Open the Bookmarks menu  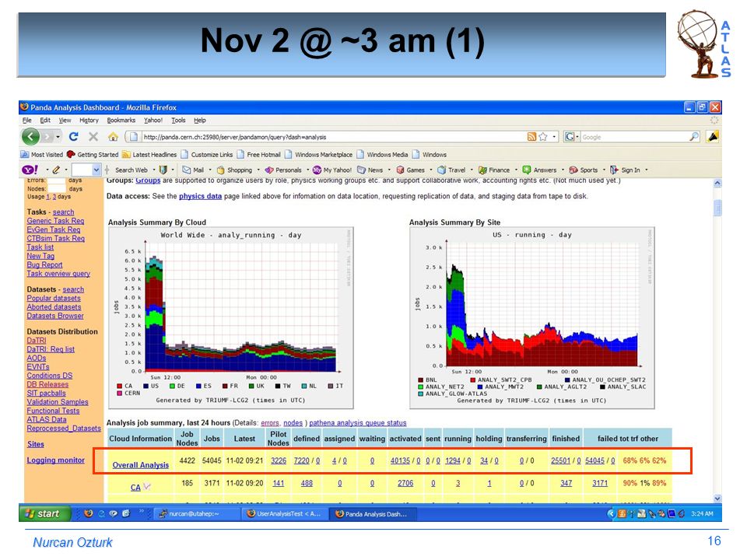121,121
